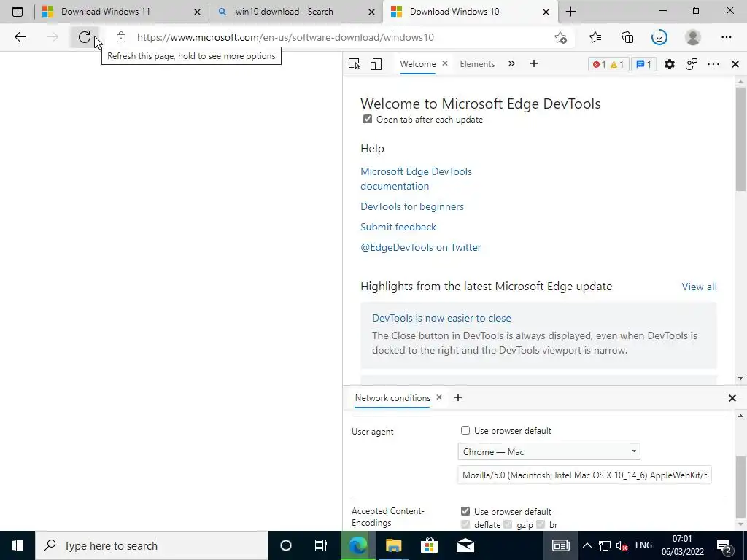Add another tool to the drawer

click(x=458, y=397)
